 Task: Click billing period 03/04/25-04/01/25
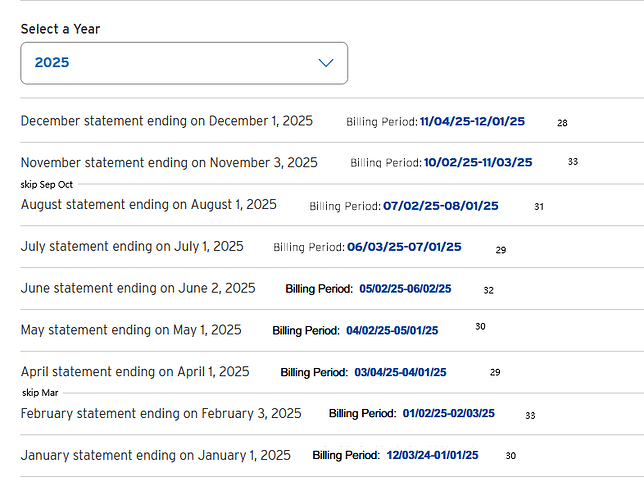pyautogui.click(x=400, y=372)
